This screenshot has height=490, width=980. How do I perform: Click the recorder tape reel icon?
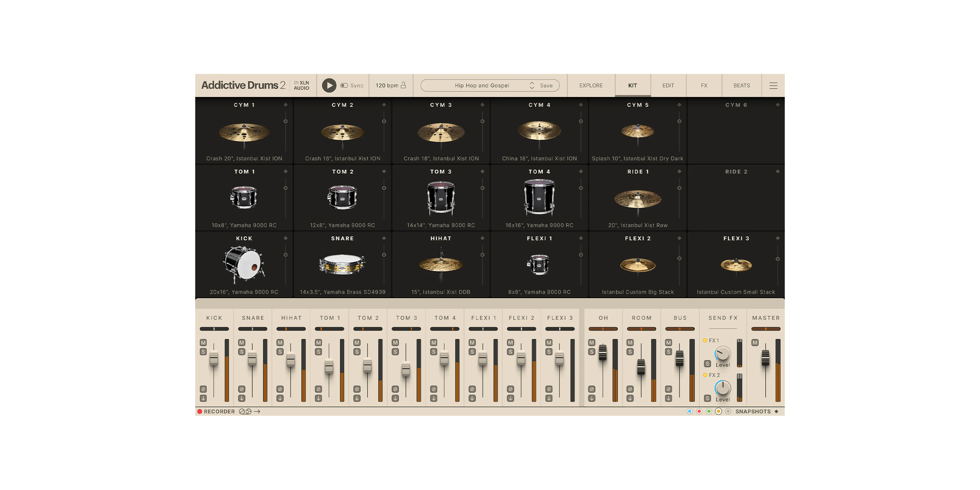[245, 412]
